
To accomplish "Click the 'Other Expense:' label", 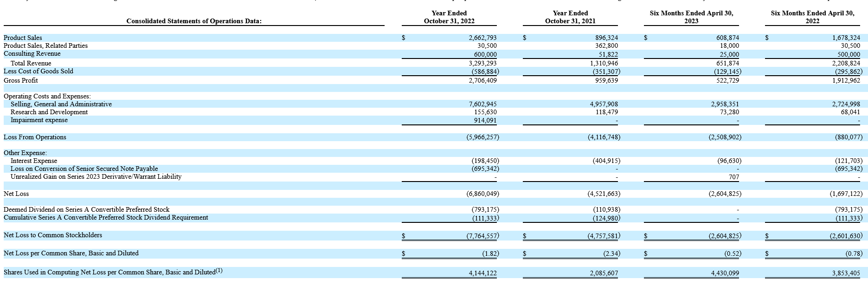I will click(25, 153).
